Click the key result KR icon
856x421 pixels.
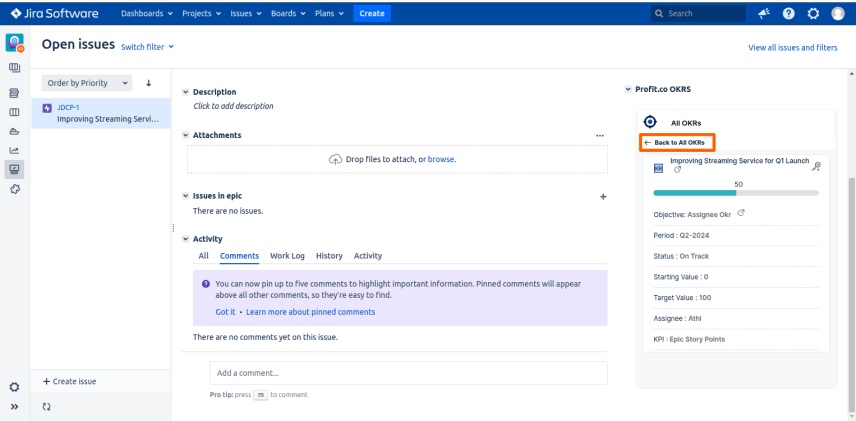click(x=658, y=168)
